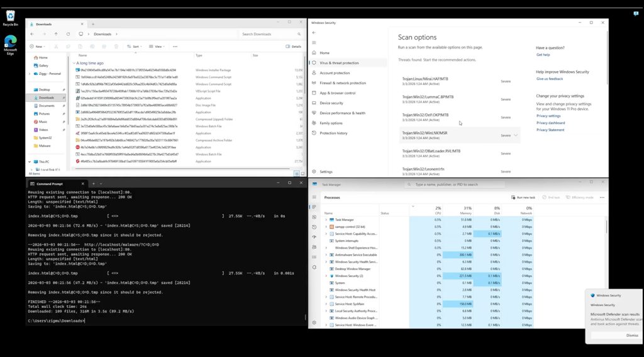Open Users page in Task Manager sidebar
Screen dimensions: 644x357
pyautogui.click(x=314, y=247)
